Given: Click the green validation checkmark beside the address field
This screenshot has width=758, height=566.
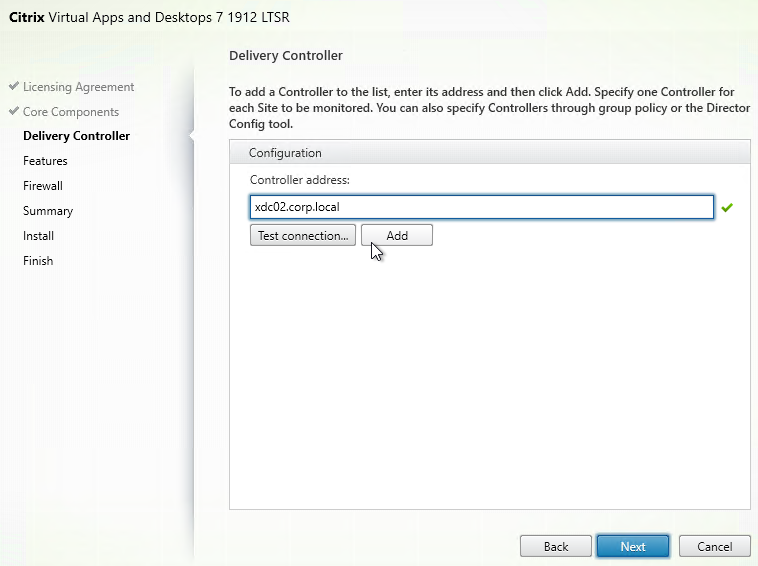Looking at the screenshot, I should coord(727,208).
